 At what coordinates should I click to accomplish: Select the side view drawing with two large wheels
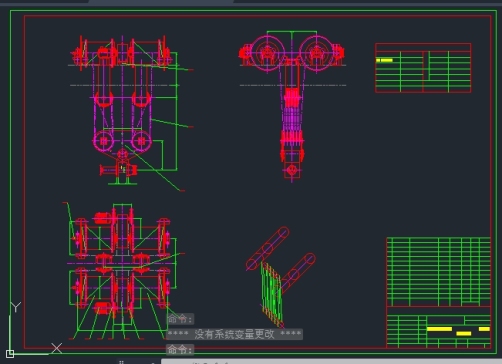(292, 106)
